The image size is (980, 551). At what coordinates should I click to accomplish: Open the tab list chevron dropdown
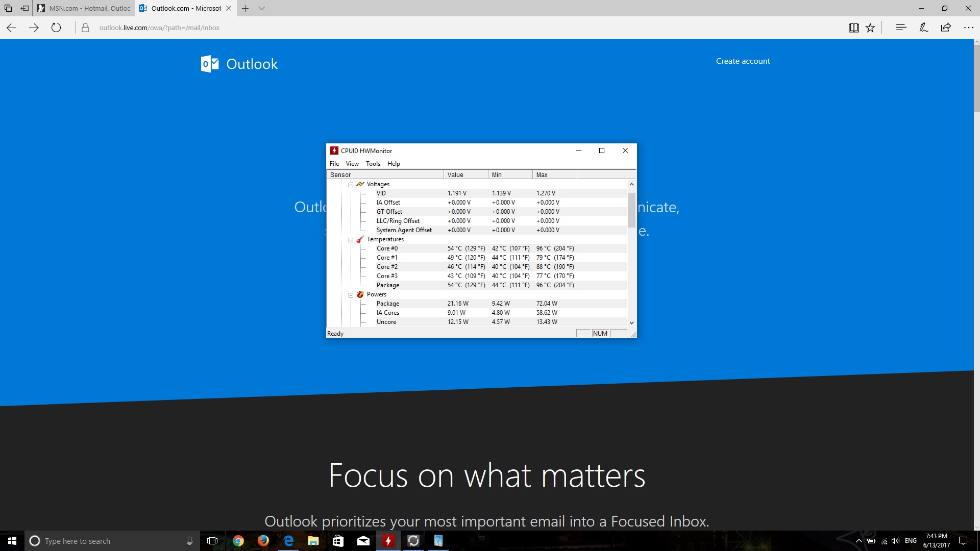(261, 8)
